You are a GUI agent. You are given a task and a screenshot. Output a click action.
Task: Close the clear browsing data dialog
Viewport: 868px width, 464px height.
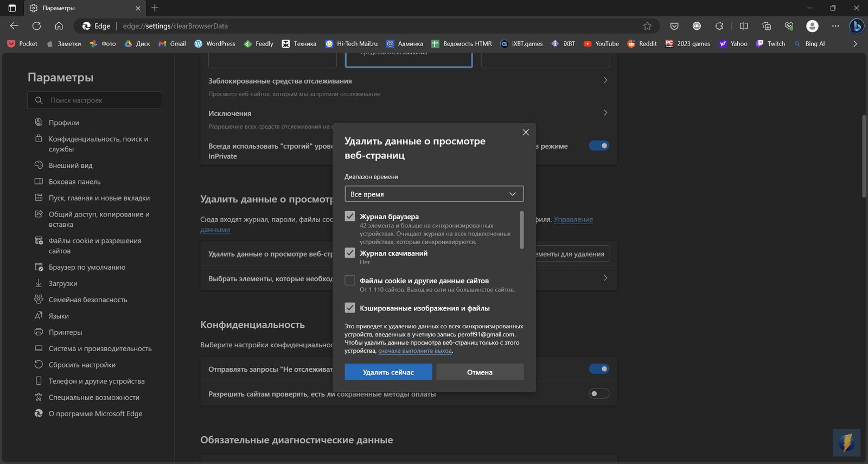click(526, 132)
